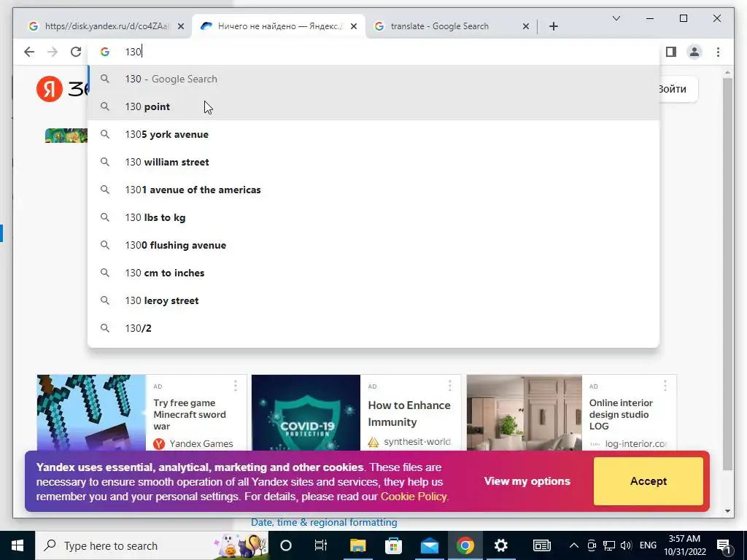Click the Chrome taskbar icon

point(465,545)
